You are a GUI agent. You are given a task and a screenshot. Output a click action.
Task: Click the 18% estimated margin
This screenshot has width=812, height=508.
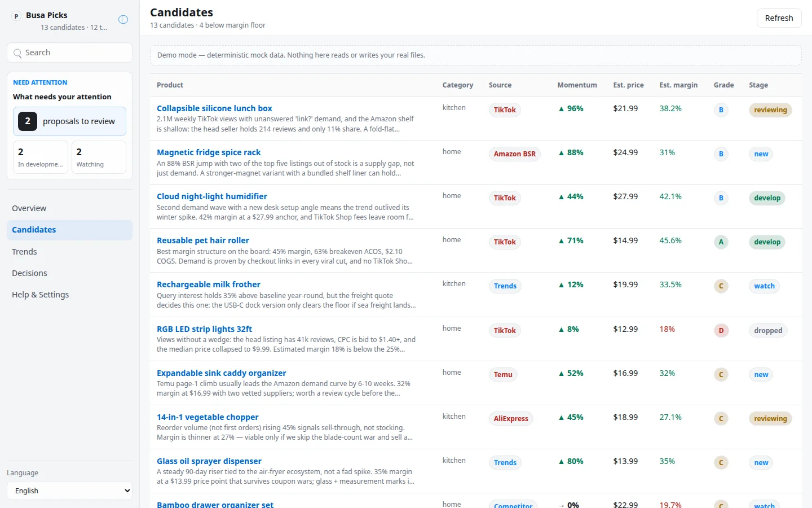click(667, 329)
